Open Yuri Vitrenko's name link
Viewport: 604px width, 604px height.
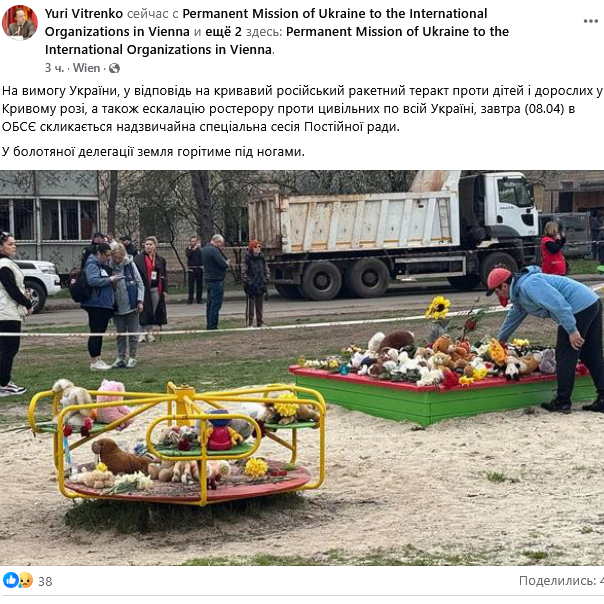coord(84,13)
